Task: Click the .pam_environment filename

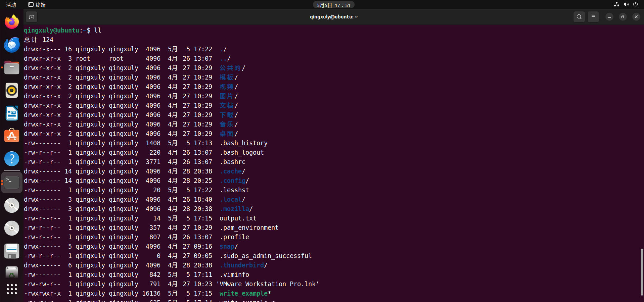Action: click(x=249, y=228)
